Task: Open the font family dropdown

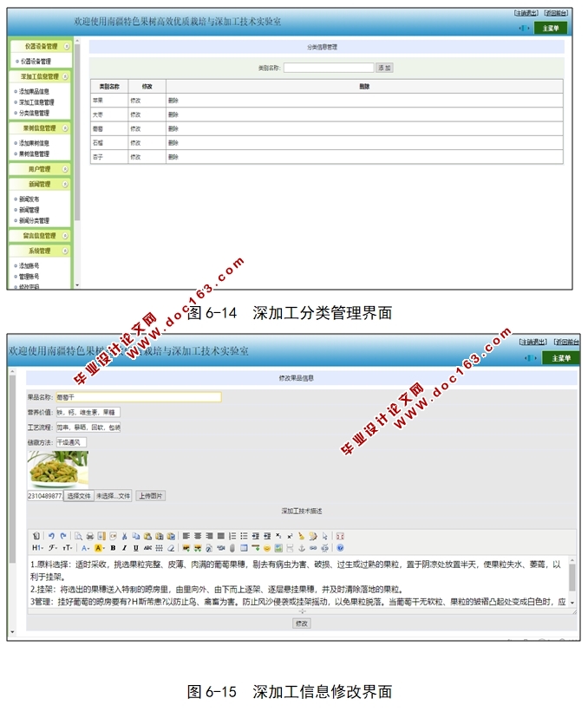Action: point(53,548)
